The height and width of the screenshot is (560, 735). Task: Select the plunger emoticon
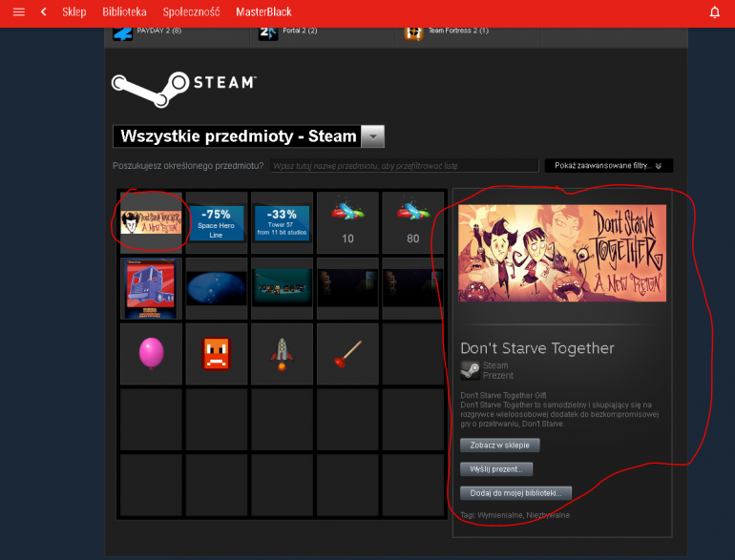(347, 354)
